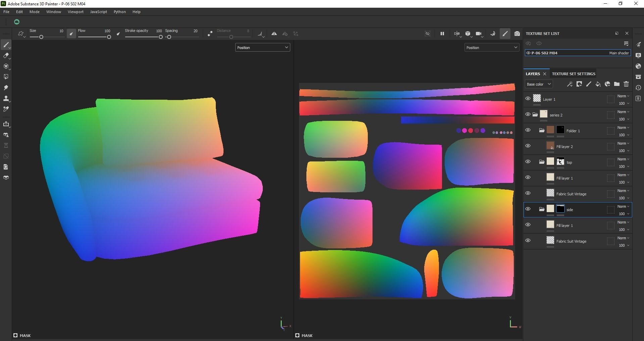Open blend mode dropdown for series 2

(623, 112)
